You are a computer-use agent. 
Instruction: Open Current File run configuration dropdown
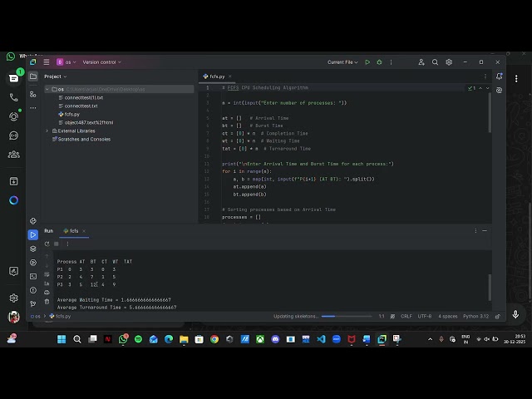pos(342,62)
